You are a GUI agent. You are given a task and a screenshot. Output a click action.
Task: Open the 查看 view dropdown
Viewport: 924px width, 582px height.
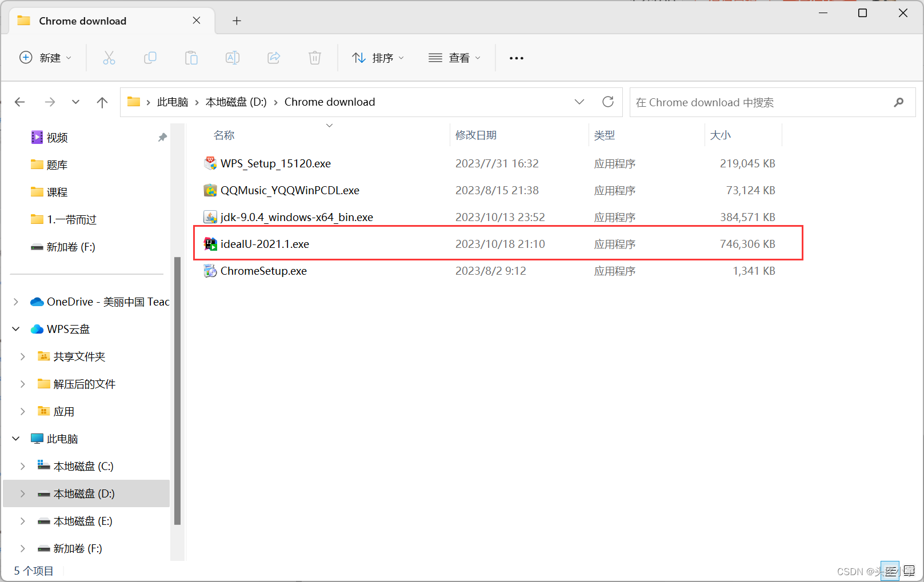(x=455, y=58)
